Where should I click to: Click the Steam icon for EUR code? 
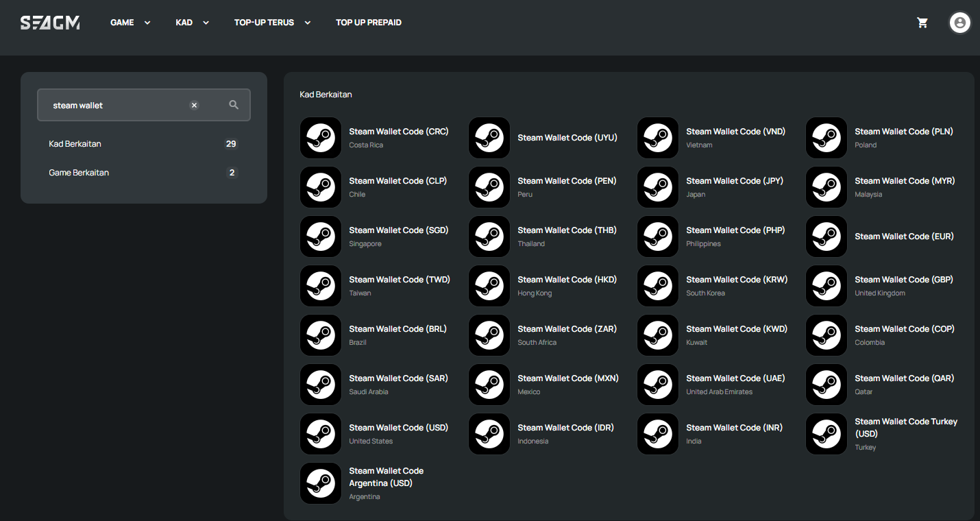[826, 237]
